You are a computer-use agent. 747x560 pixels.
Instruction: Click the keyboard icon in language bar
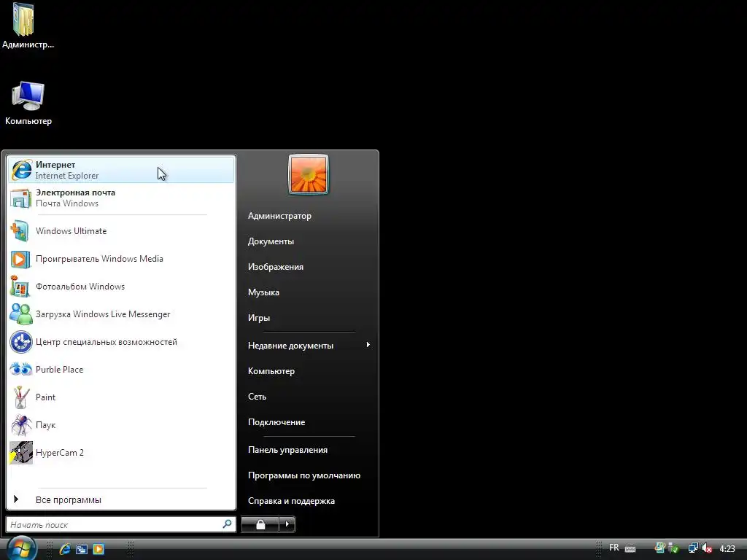[x=630, y=548]
